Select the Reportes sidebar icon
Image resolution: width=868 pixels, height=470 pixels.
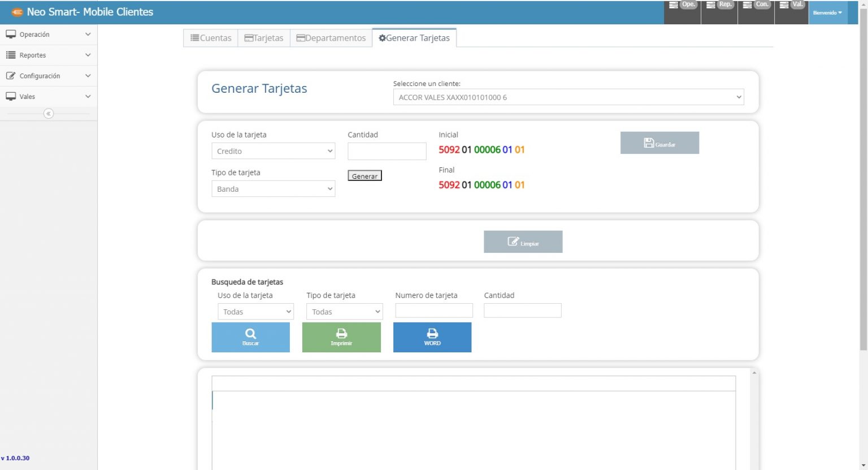pos(11,55)
